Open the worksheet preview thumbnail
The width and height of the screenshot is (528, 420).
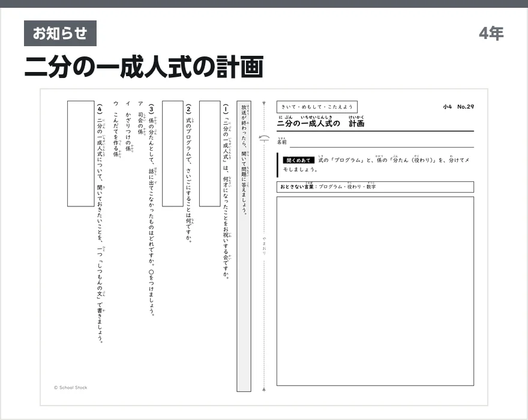coord(264,247)
